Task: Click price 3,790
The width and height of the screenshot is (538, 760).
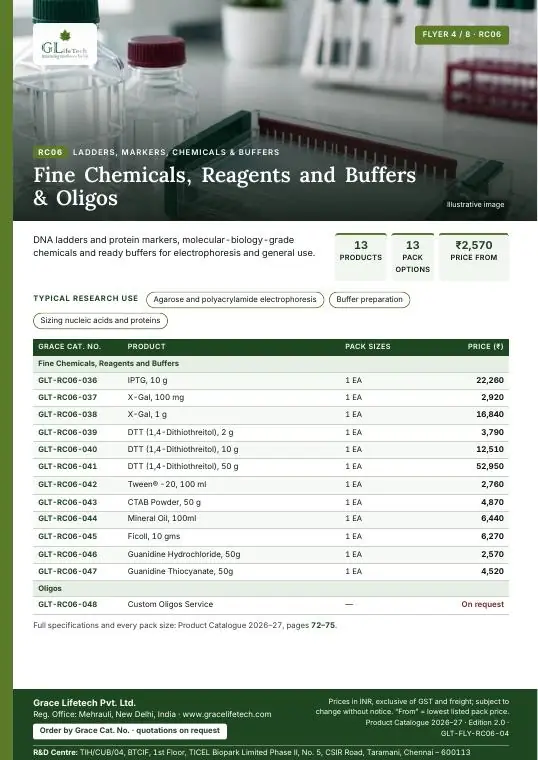Action: [492, 432]
